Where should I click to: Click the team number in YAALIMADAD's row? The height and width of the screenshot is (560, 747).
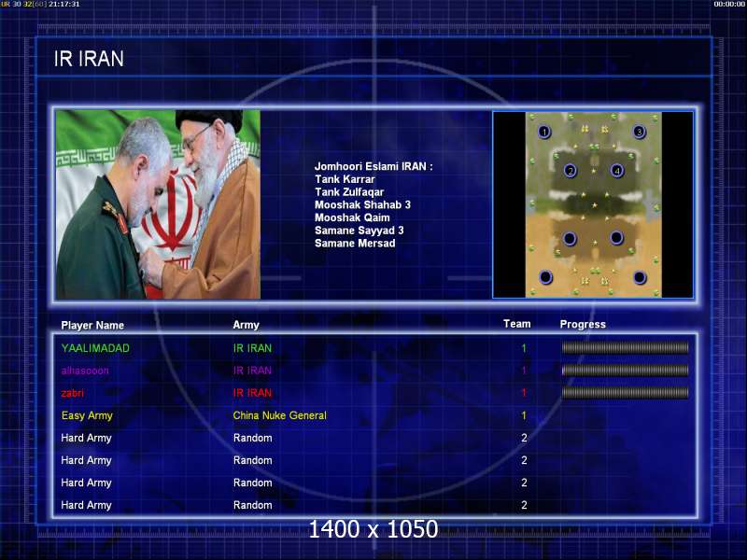point(524,348)
